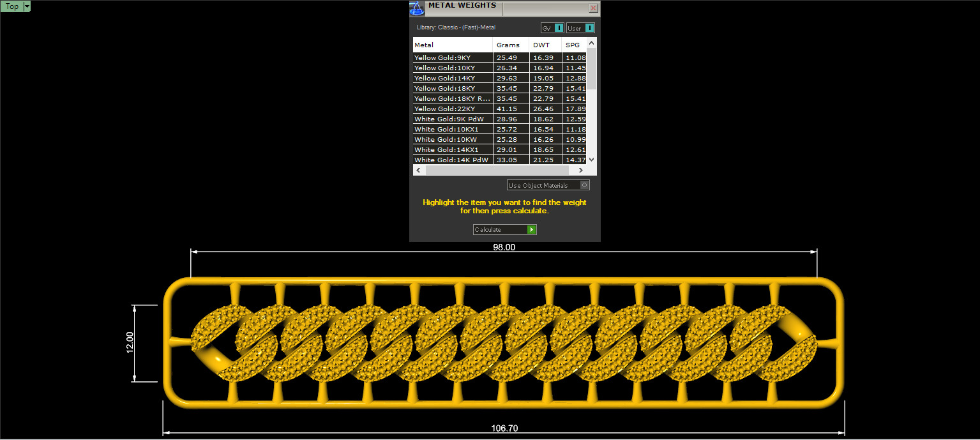The image size is (980, 440).
Task: Toggle Use Object Materials option
Action: 548,185
